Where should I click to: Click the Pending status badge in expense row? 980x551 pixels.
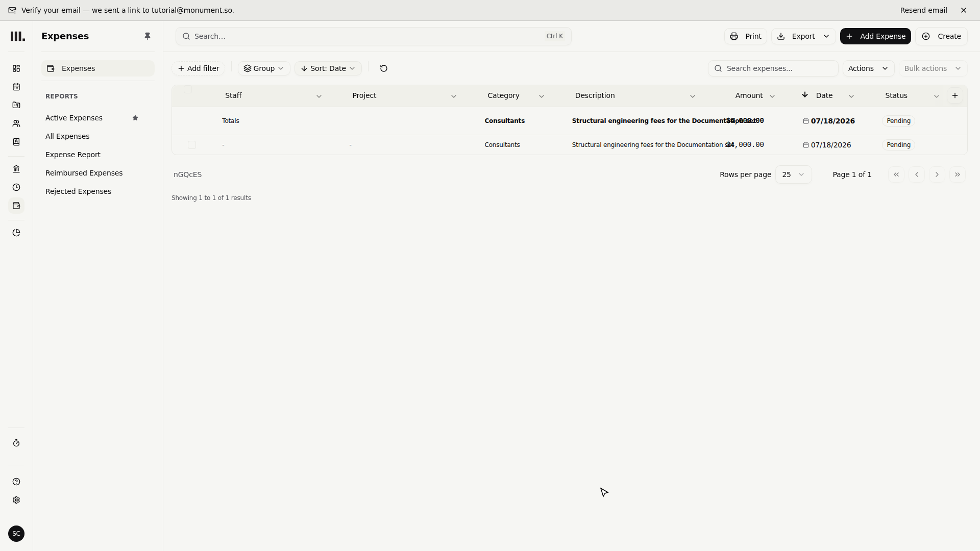tap(899, 145)
